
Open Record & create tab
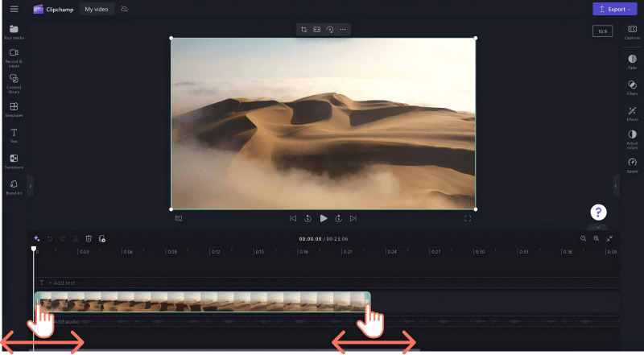[x=14, y=58]
